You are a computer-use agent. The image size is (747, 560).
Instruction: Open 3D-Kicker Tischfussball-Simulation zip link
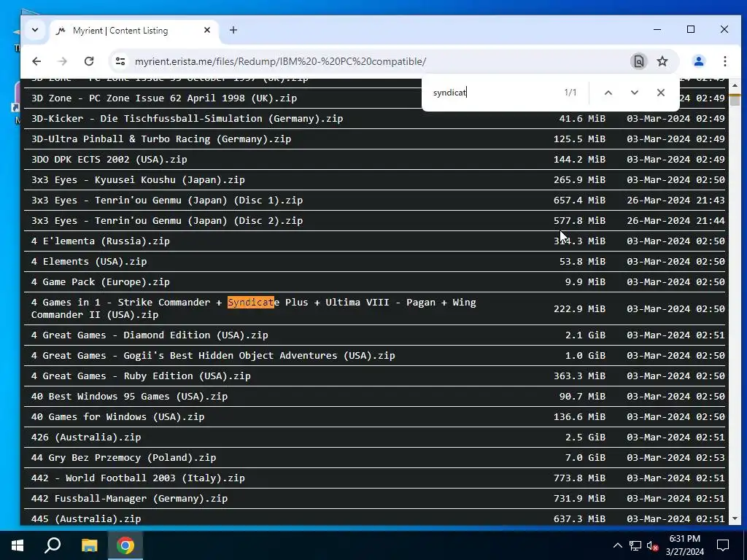click(187, 119)
